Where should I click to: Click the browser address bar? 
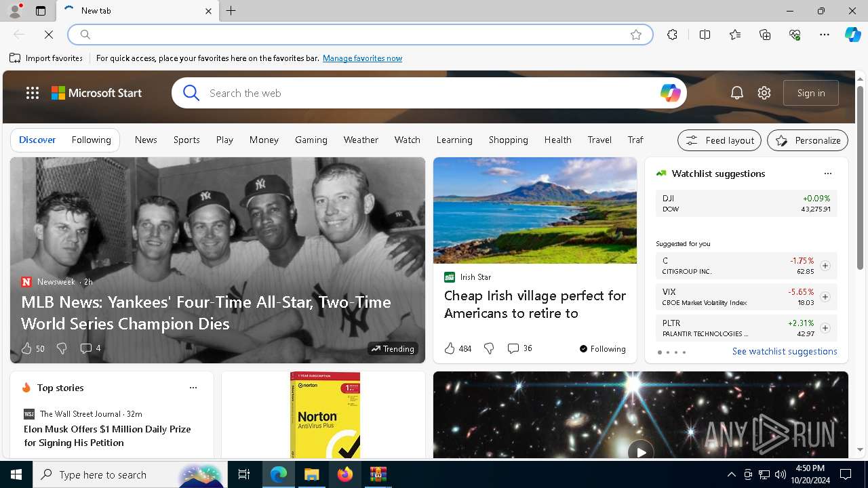[359, 35]
